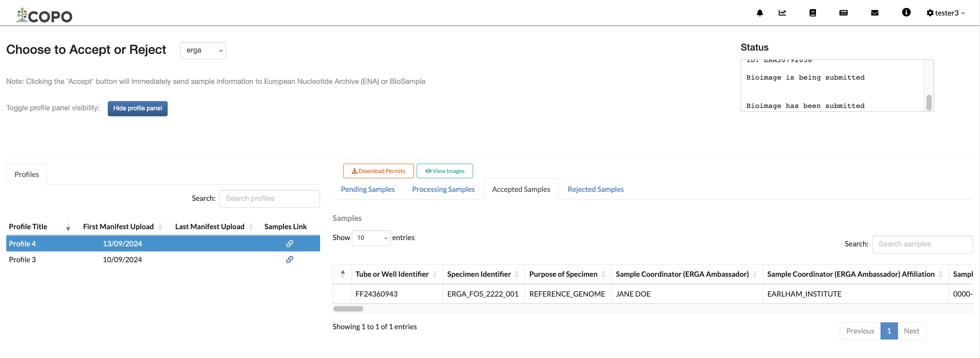Focus the Search profiles field
The width and height of the screenshot is (980, 358).
pos(269,199)
